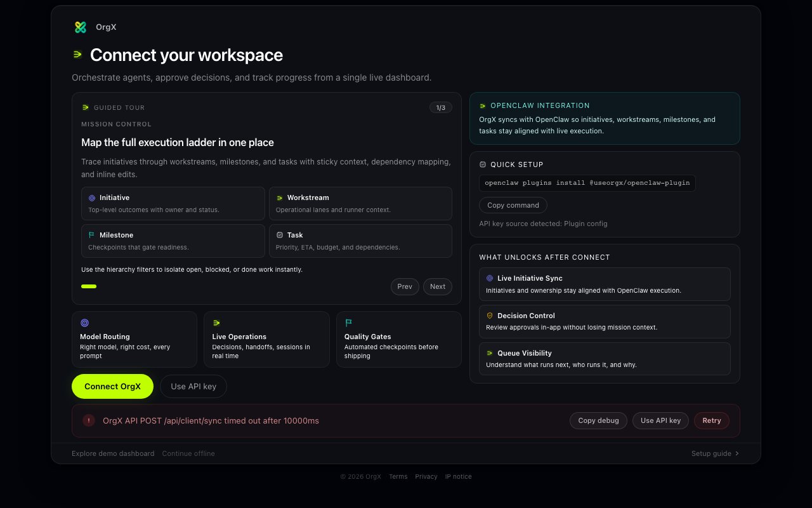Click the 'Map the full execution ladder' heading
812x508 pixels.
click(x=178, y=142)
